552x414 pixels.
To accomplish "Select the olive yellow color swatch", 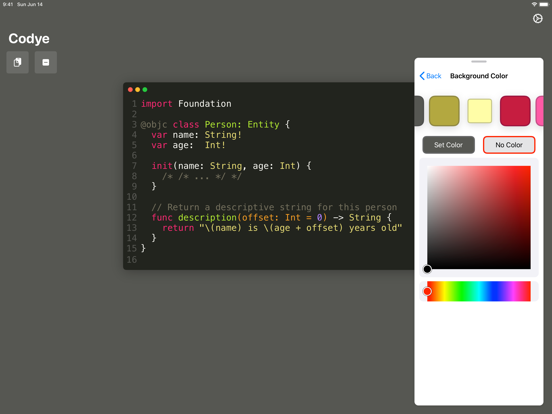I will (444, 111).
